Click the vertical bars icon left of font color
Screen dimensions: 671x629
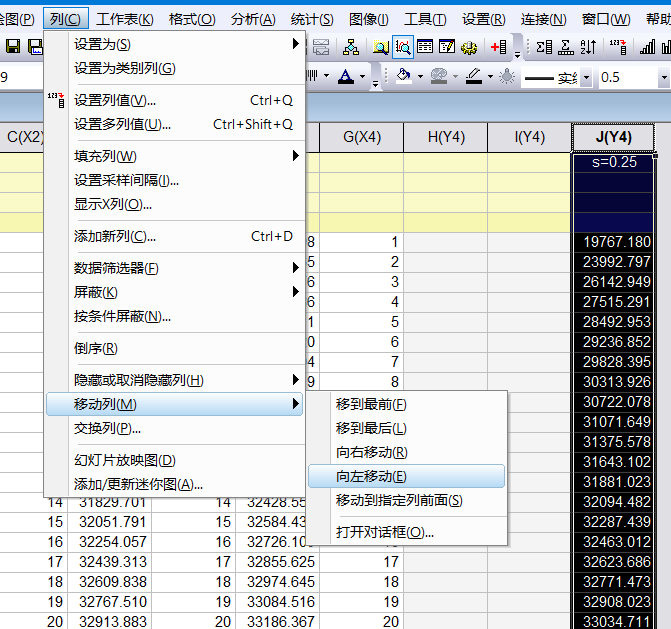click(x=312, y=76)
